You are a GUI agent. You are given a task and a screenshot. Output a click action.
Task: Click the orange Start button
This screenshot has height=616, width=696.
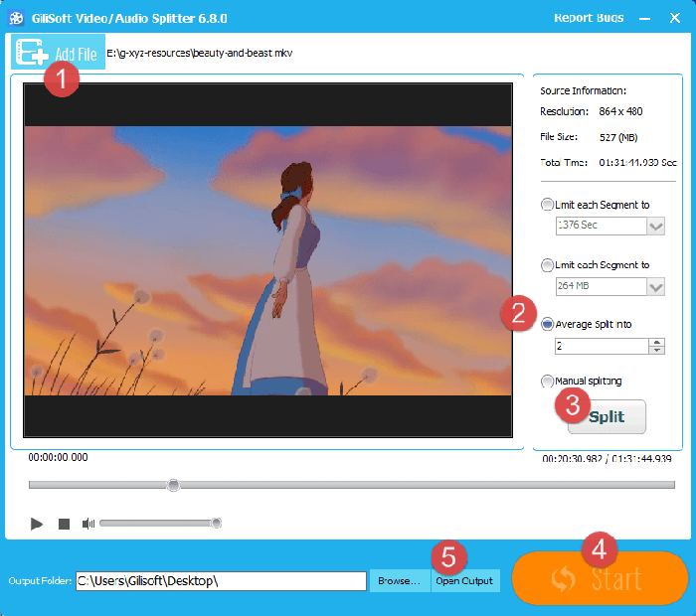click(x=600, y=579)
